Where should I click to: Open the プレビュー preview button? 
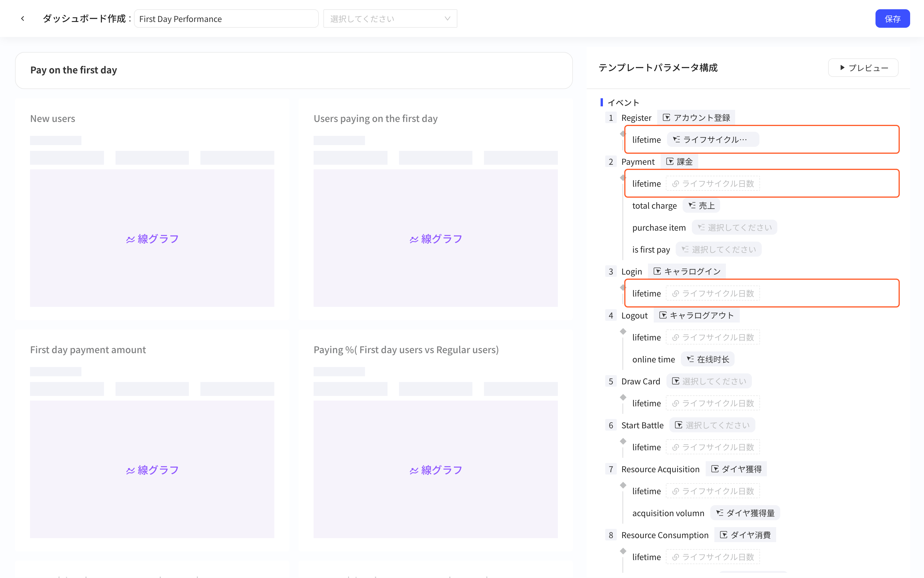point(863,68)
